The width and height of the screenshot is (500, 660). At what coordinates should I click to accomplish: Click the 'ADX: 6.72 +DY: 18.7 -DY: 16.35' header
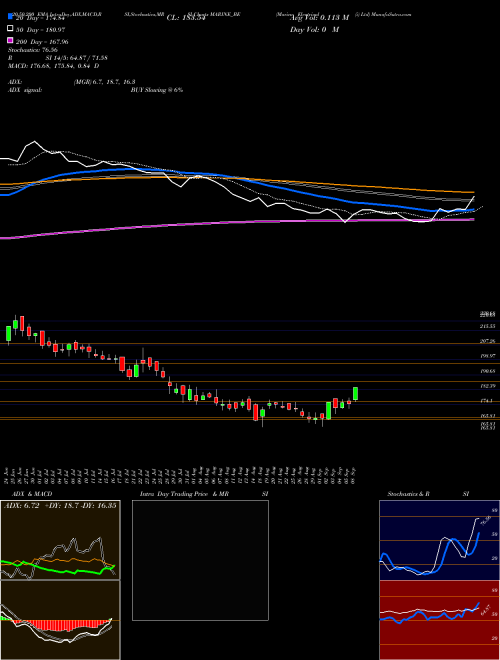click(x=60, y=505)
